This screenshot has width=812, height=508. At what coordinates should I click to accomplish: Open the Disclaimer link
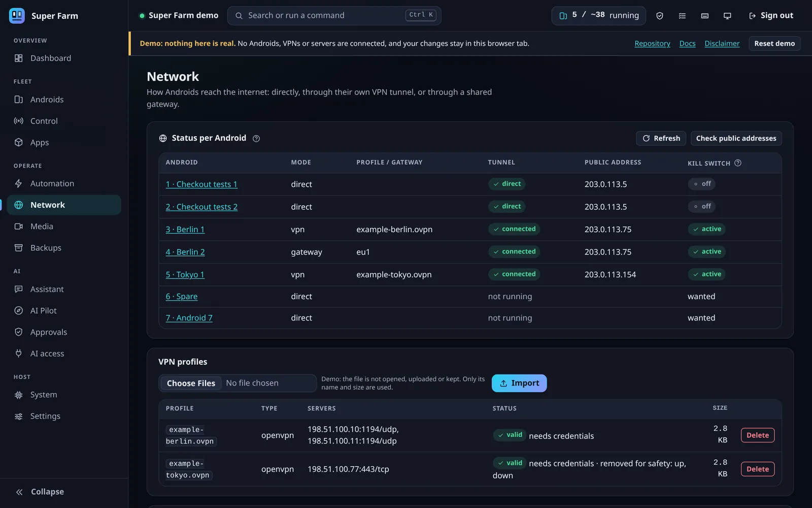click(x=722, y=44)
